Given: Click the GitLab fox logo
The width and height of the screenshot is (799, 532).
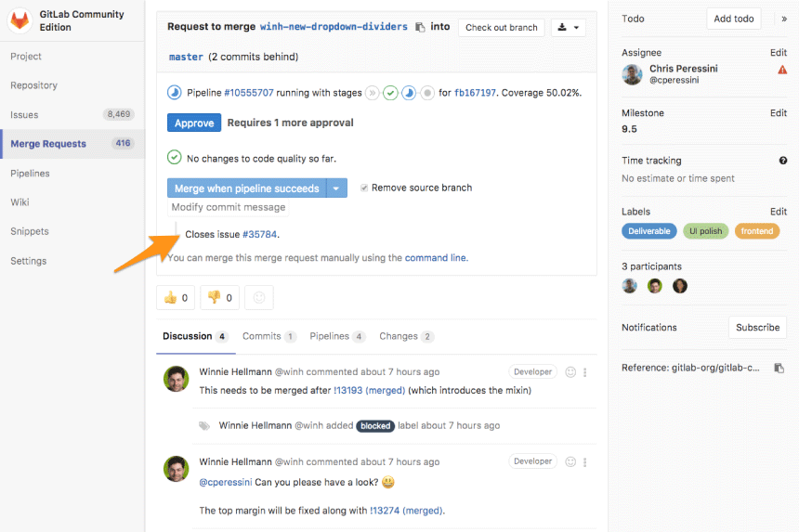Looking at the screenshot, I should tap(20, 20).
